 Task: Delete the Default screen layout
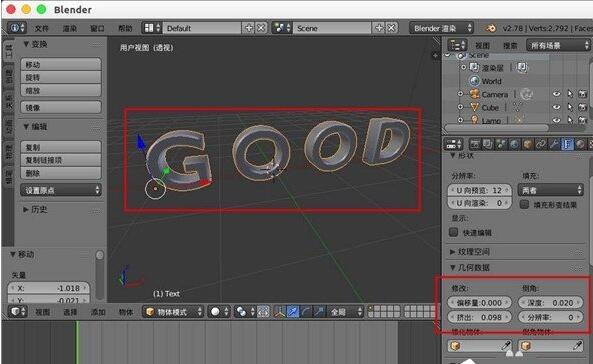(x=261, y=28)
